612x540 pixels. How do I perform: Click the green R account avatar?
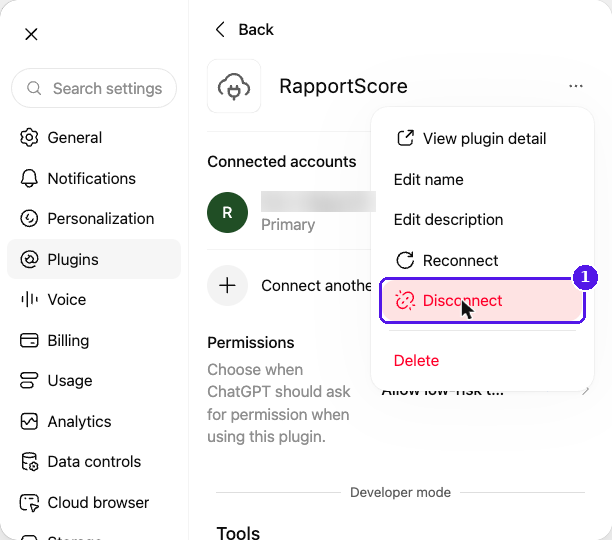click(228, 213)
